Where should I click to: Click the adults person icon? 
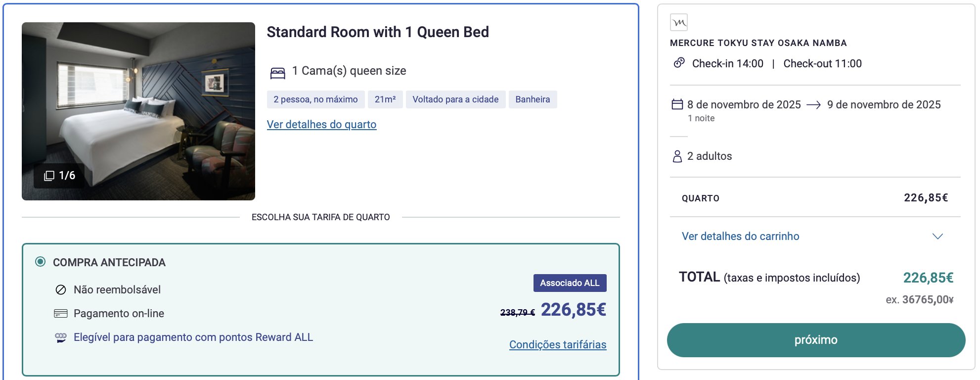(677, 156)
